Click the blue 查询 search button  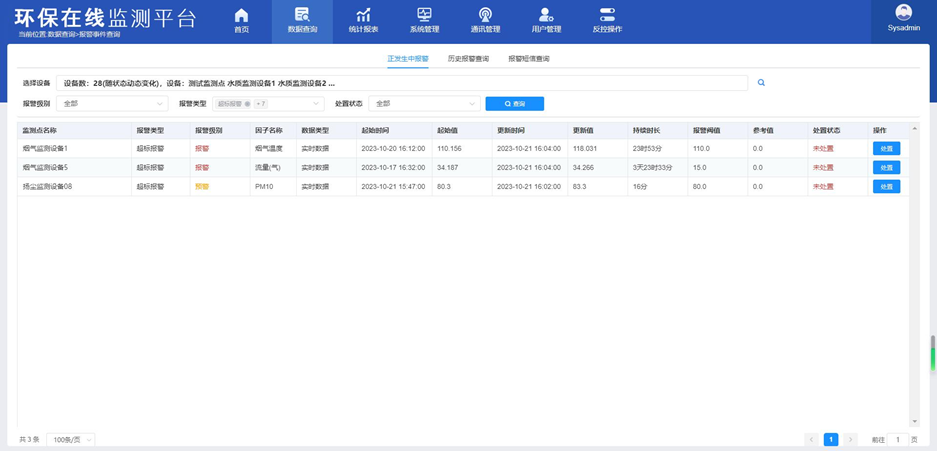coord(514,104)
